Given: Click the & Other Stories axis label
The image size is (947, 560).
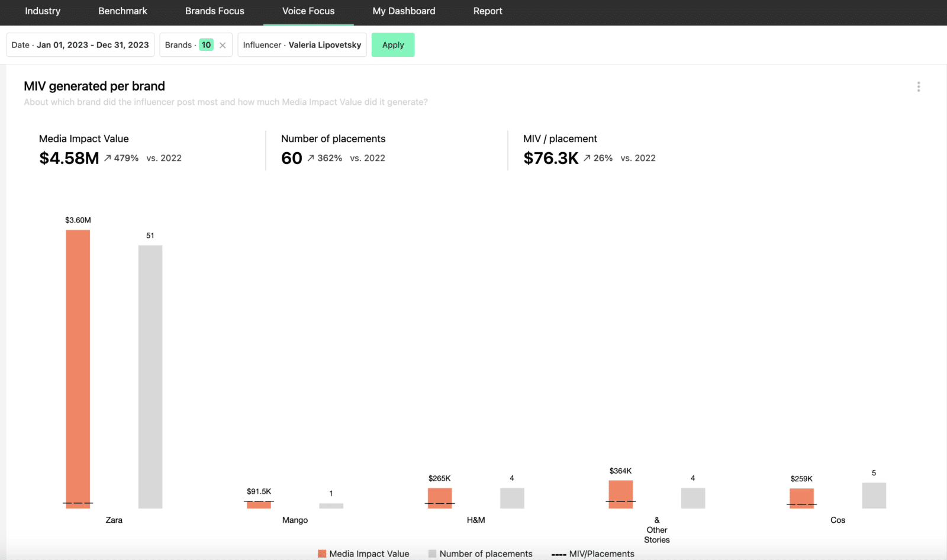Looking at the screenshot, I should [657, 530].
